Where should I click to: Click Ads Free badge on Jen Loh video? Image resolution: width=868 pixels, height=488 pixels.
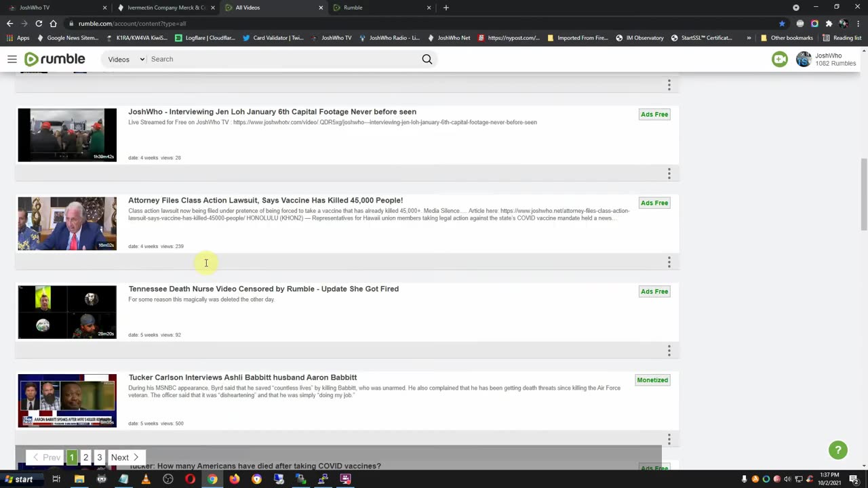(654, 115)
